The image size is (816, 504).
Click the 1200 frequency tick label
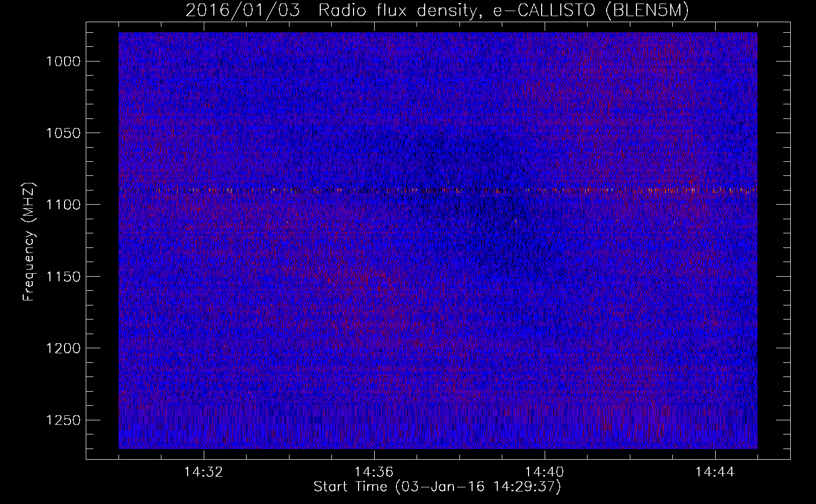pos(64,348)
